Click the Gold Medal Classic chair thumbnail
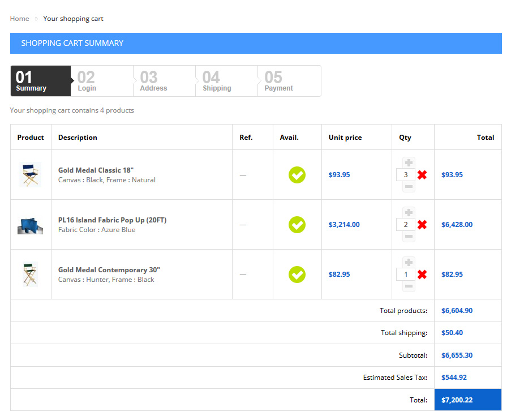The width and height of the screenshot is (511, 420). point(30,175)
